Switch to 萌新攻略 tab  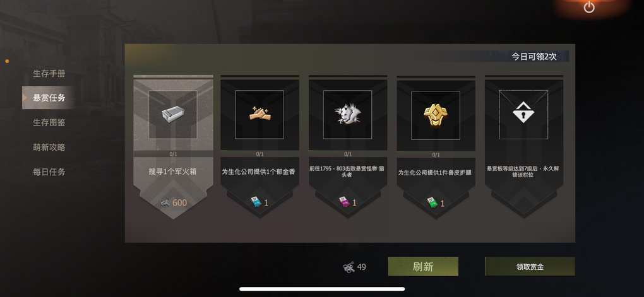pos(49,147)
